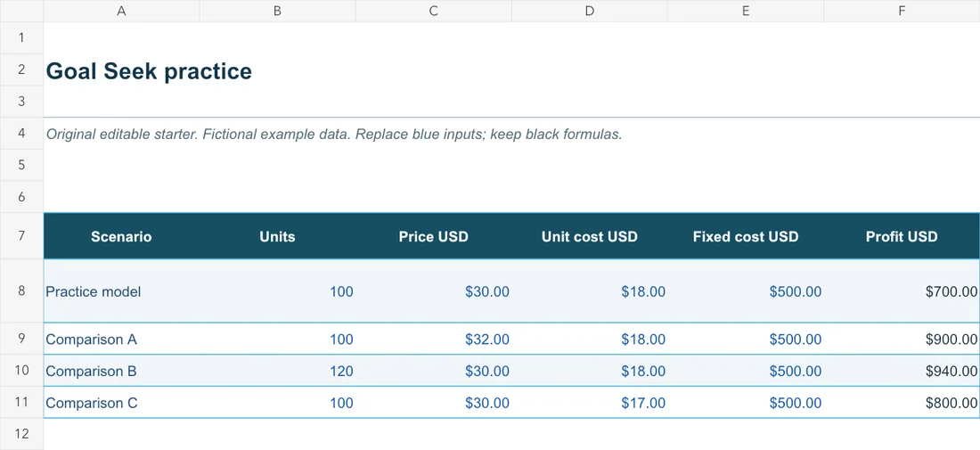Select Comparison A price $32.00
Viewport: 980px width, 450px height.
[x=434, y=340]
